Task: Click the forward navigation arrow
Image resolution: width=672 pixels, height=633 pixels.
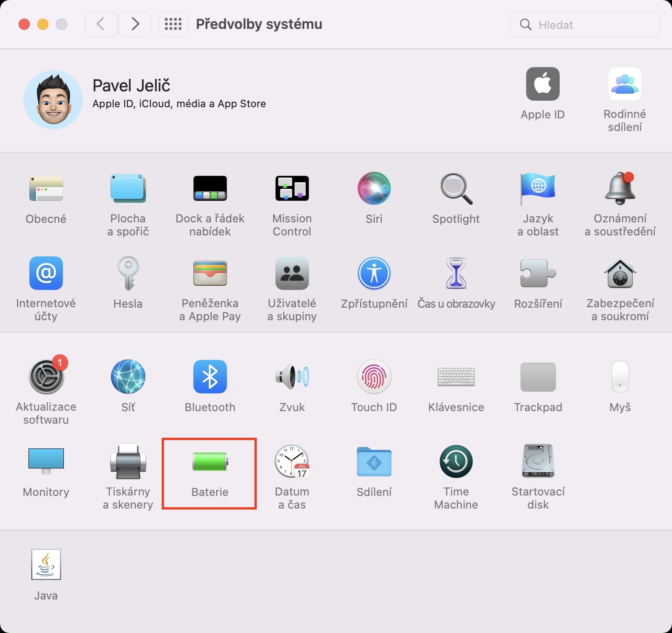Action: (x=135, y=24)
